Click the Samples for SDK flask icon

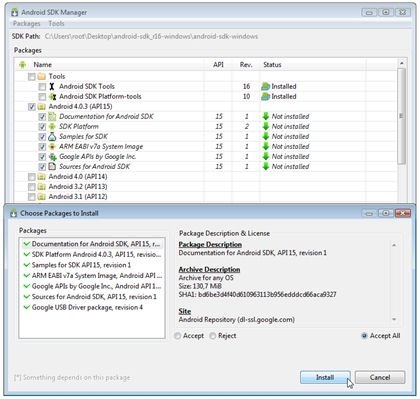(x=52, y=137)
